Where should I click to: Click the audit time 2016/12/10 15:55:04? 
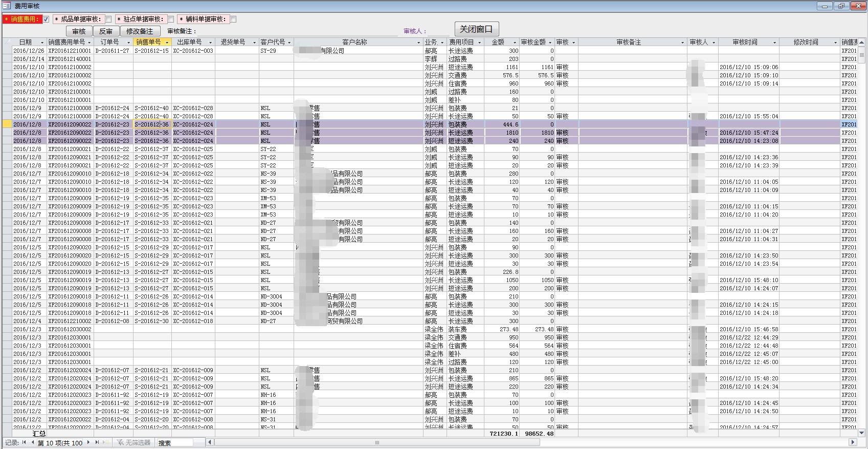tap(749, 116)
